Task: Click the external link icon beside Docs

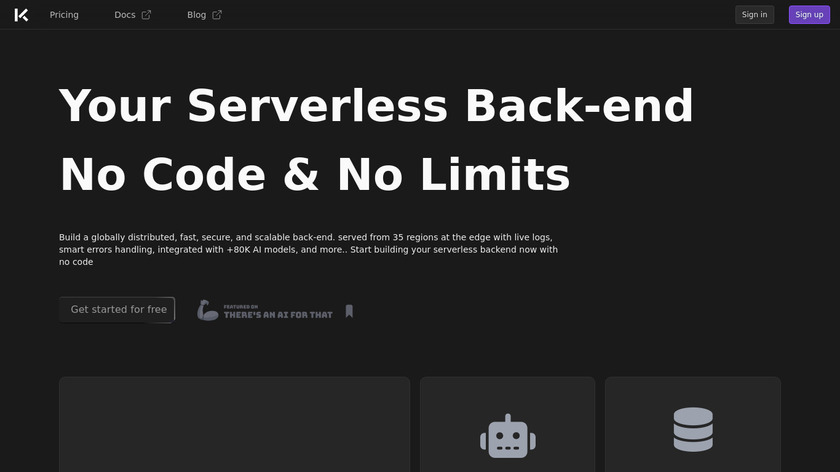Action: click(146, 15)
